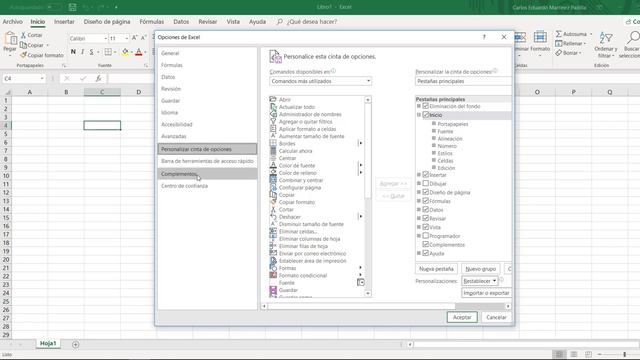
Task: Expand the Revisar tree node
Action: click(x=419, y=218)
